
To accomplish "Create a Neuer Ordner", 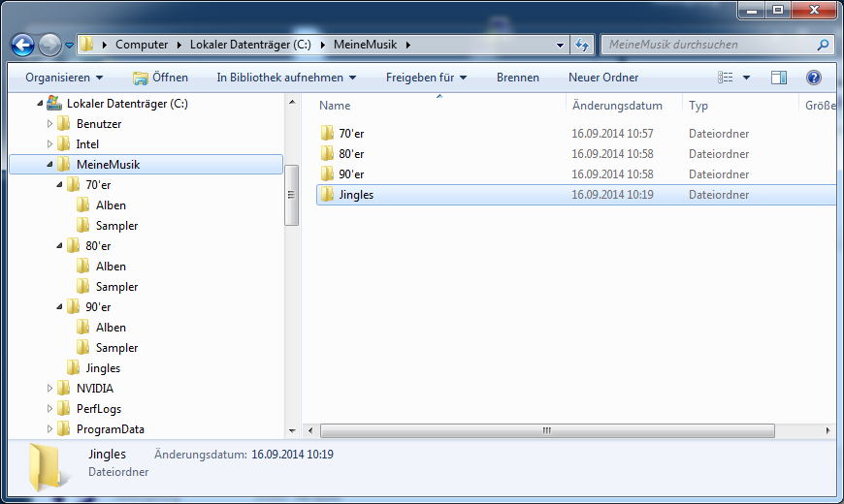I will [x=603, y=78].
